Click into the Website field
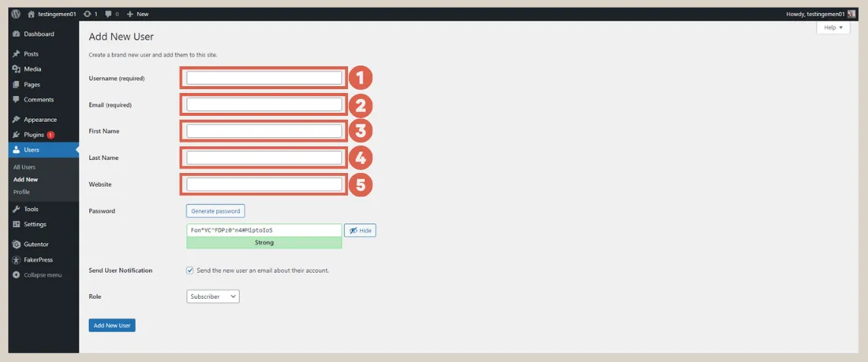The image size is (868, 362). tap(264, 184)
